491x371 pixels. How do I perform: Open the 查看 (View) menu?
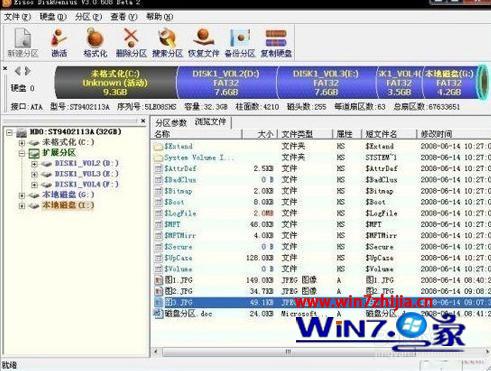point(124,17)
